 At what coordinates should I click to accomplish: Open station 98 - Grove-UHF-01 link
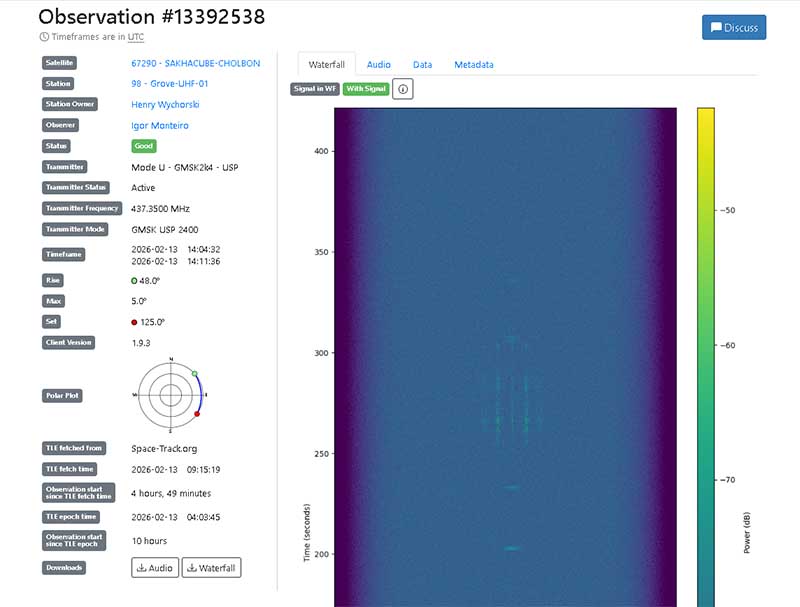168,84
